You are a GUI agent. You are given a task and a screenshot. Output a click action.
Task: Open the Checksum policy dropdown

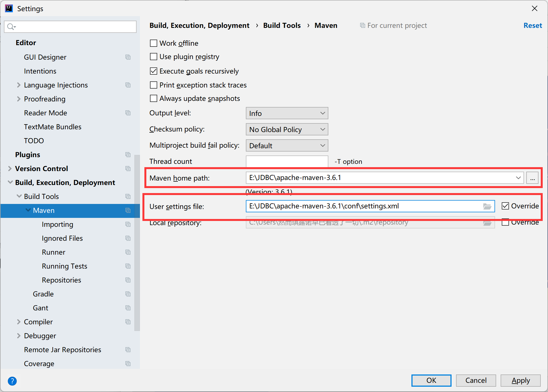287,130
